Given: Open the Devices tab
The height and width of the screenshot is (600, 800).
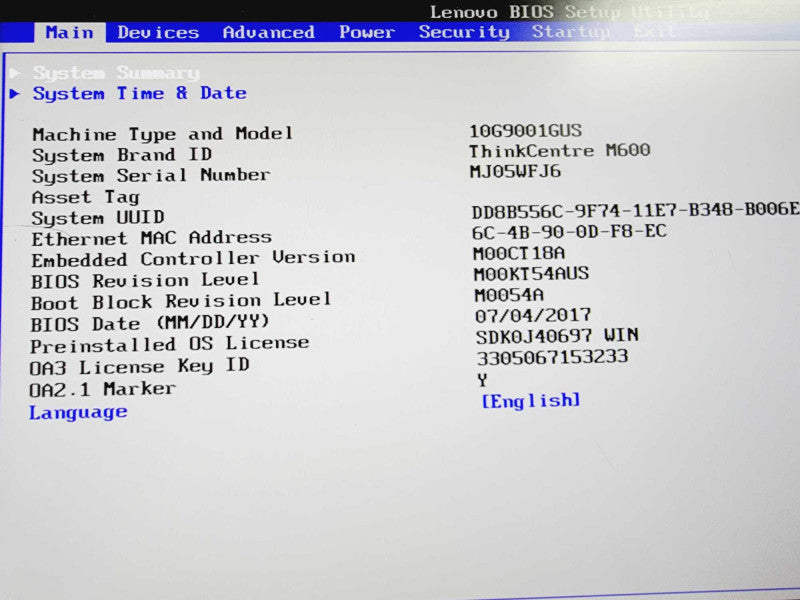Looking at the screenshot, I should click(158, 33).
